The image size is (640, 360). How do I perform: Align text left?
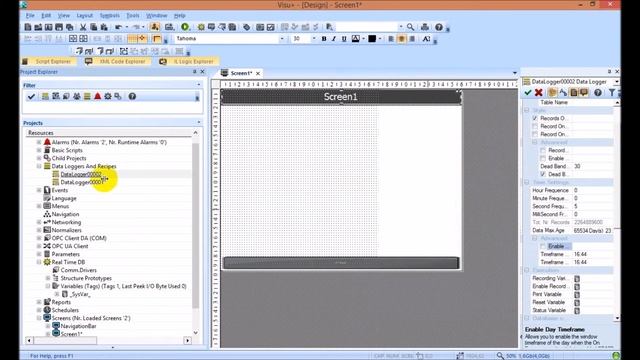coord(391,39)
